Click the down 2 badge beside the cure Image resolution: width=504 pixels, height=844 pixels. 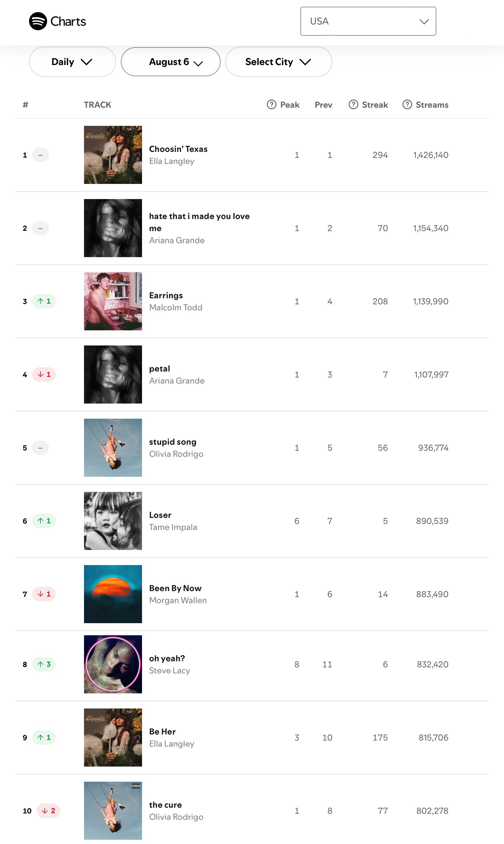(48, 810)
